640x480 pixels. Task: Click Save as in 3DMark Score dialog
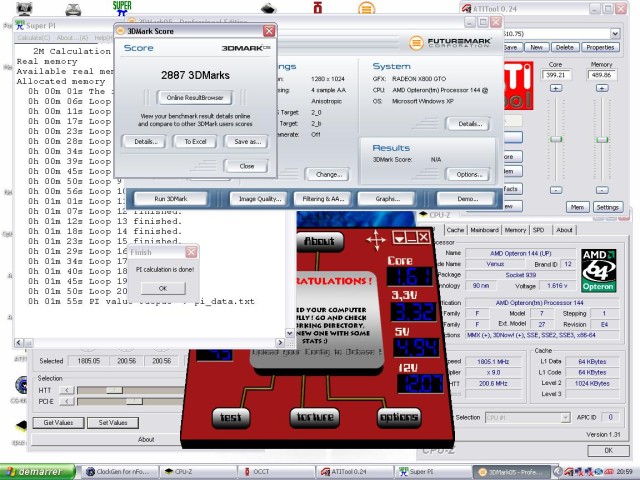(247, 142)
